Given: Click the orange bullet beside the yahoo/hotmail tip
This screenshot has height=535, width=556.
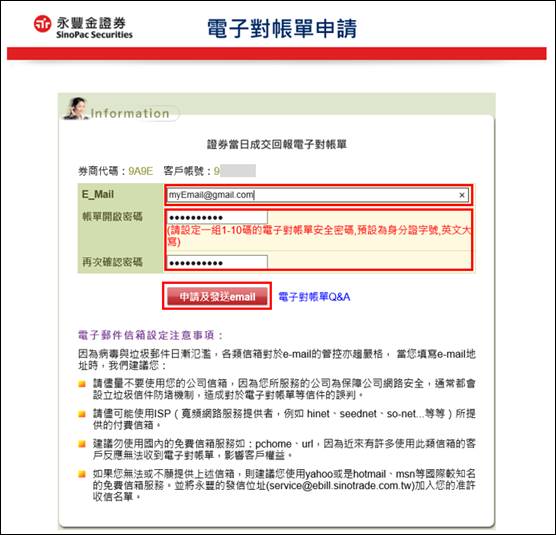Looking at the screenshot, I should (82, 474).
